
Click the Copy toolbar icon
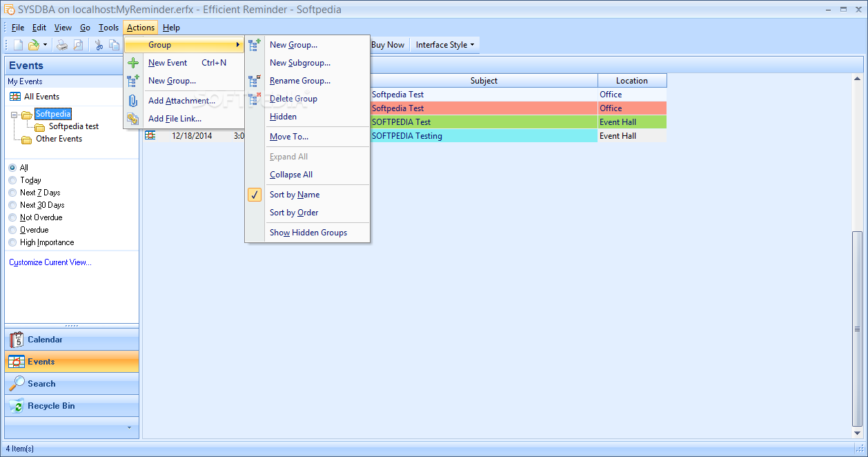point(114,45)
